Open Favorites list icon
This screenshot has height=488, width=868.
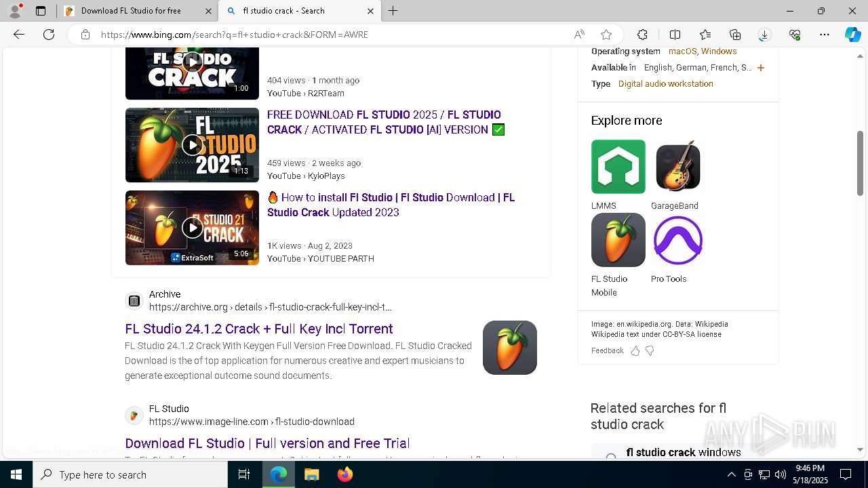click(705, 35)
